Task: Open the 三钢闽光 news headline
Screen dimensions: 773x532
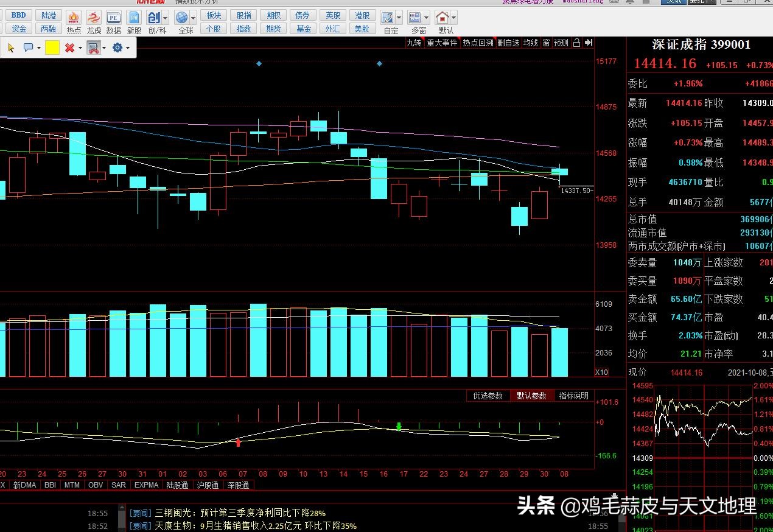Action: [240, 513]
